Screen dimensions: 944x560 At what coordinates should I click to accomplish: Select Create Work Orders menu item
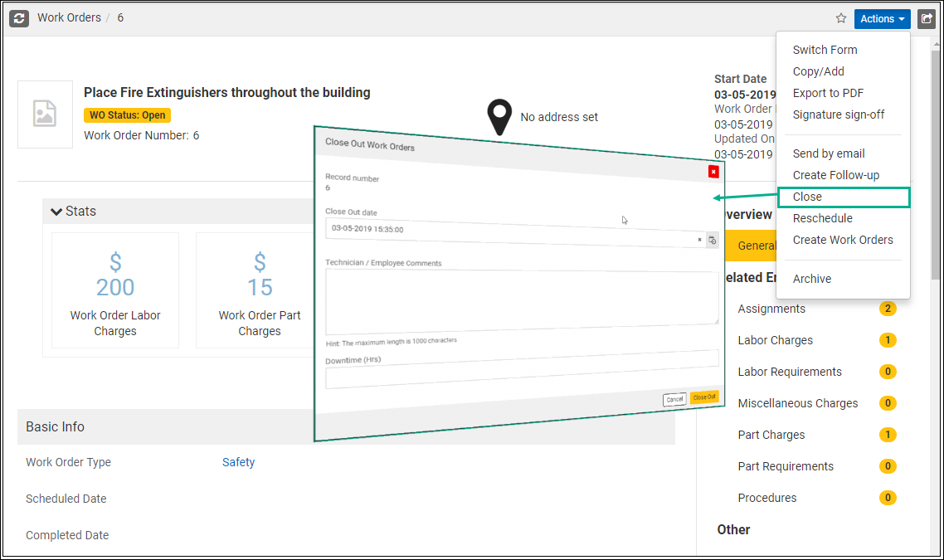click(843, 241)
